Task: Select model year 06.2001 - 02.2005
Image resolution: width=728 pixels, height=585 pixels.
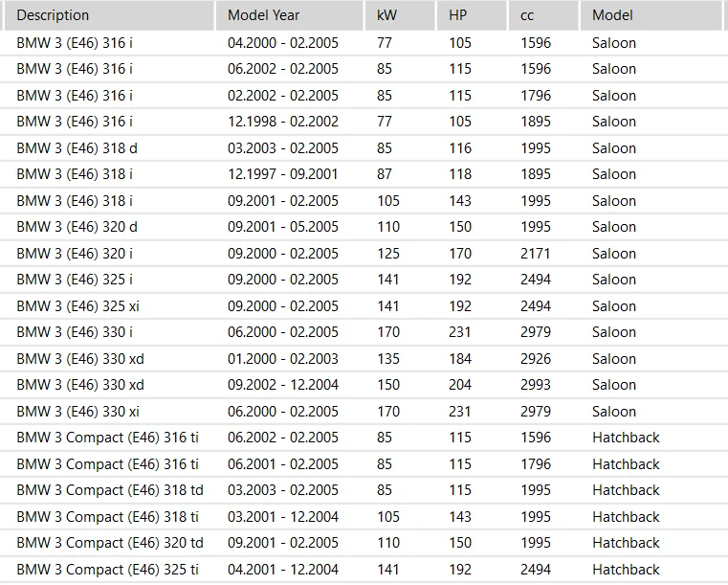Action: click(283, 464)
